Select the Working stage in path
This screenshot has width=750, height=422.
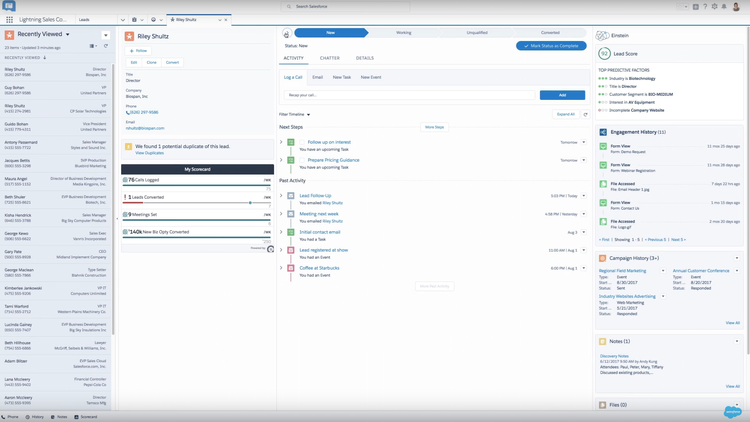tap(404, 33)
